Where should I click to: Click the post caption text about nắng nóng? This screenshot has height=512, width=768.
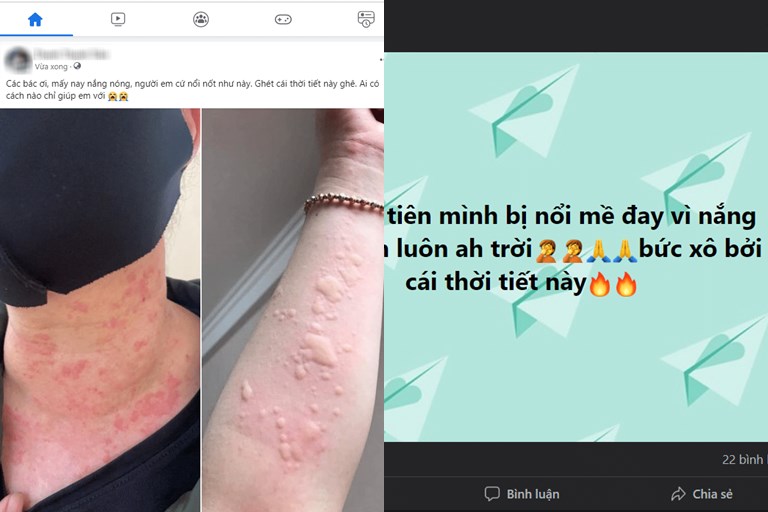click(x=192, y=90)
